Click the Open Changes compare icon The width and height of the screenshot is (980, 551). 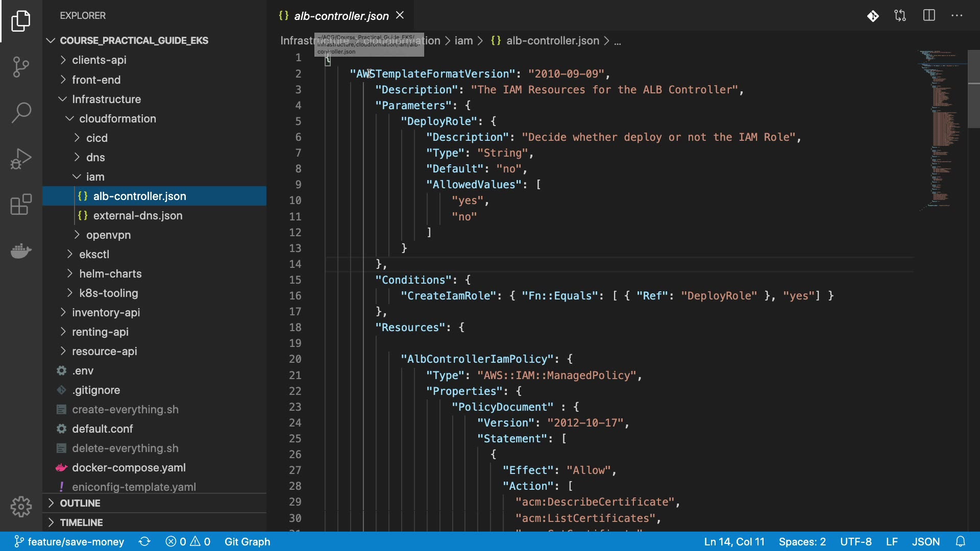click(x=900, y=16)
